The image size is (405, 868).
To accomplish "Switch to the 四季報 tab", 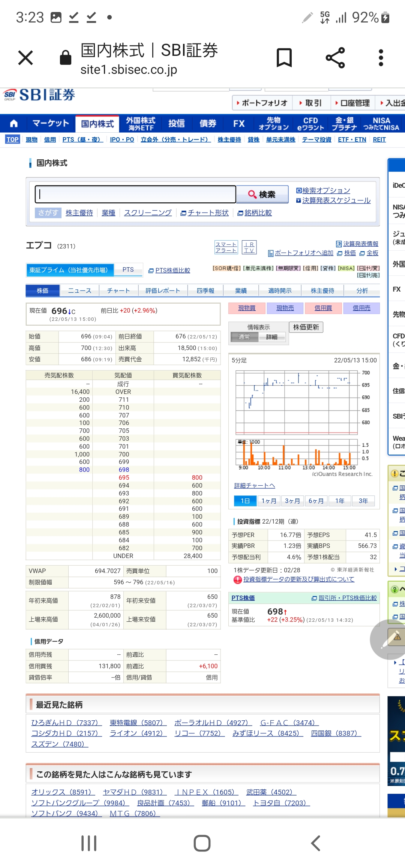I will [x=205, y=290].
